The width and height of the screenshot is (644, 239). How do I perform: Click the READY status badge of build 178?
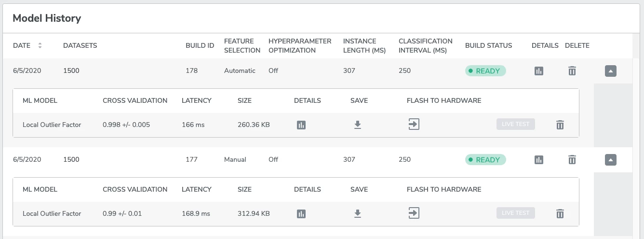[485, 71]
